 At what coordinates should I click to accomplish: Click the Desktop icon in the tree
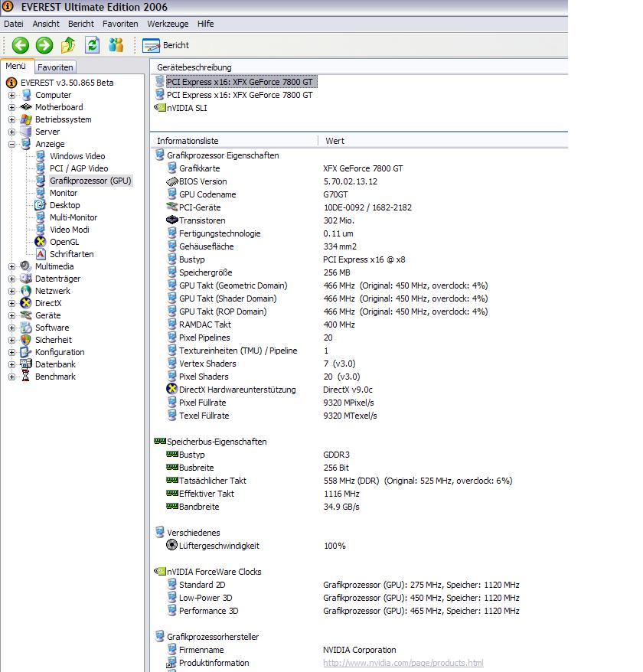[41, 205]
